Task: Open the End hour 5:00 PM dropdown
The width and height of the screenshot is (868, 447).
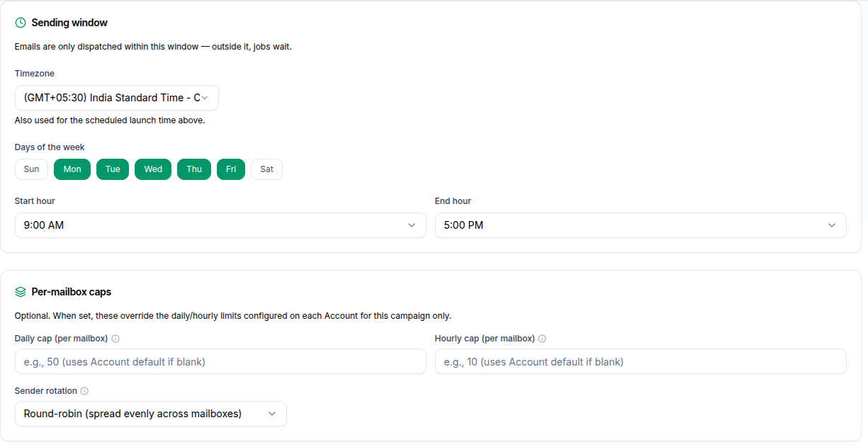Action: 641,225
